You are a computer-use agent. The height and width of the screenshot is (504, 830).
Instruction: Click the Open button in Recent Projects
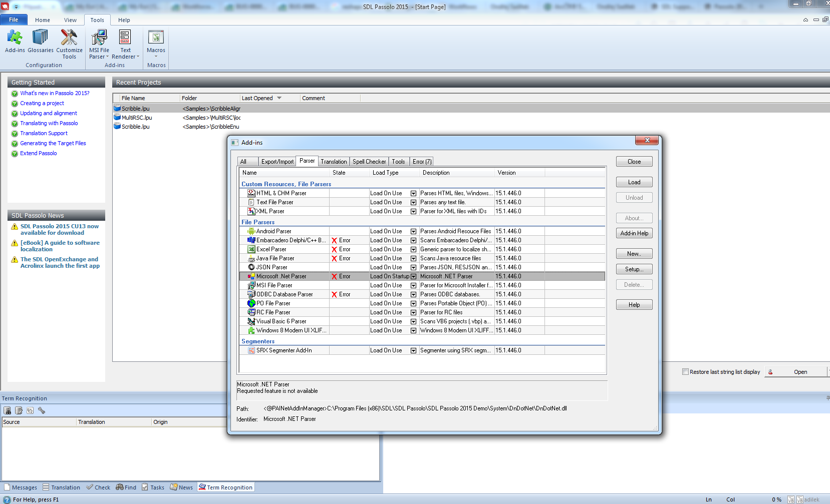click(x=796, y=372)
